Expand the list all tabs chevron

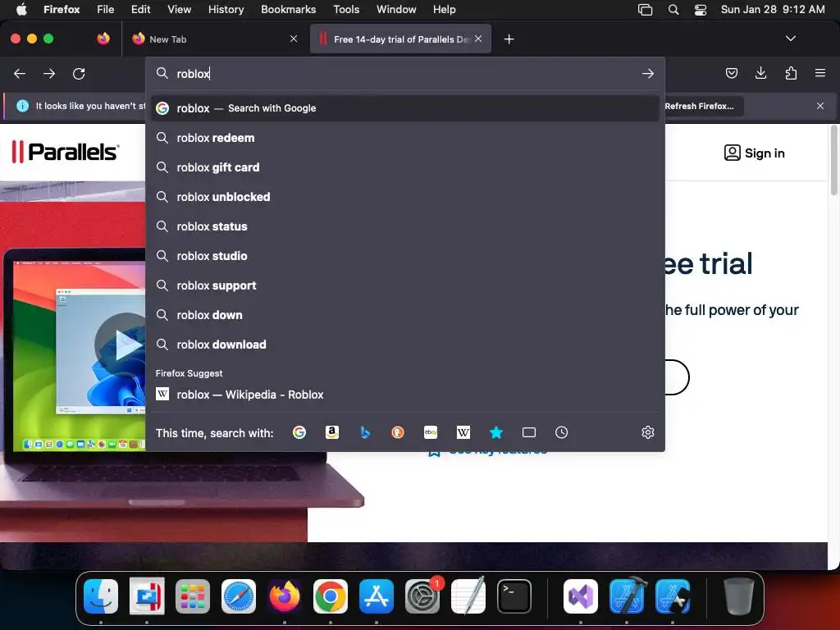click(790, 39)
